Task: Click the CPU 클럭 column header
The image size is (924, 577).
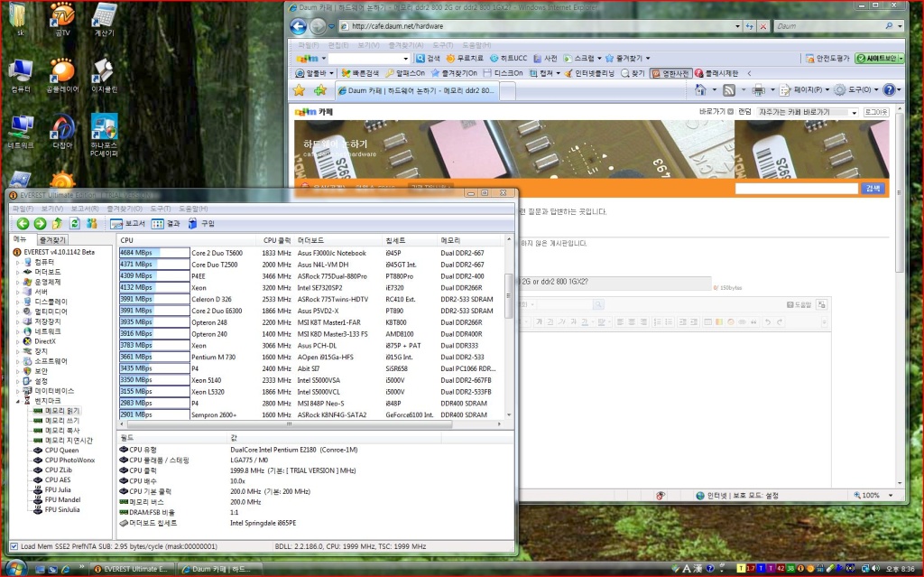Action: click(x=277, y=240)
